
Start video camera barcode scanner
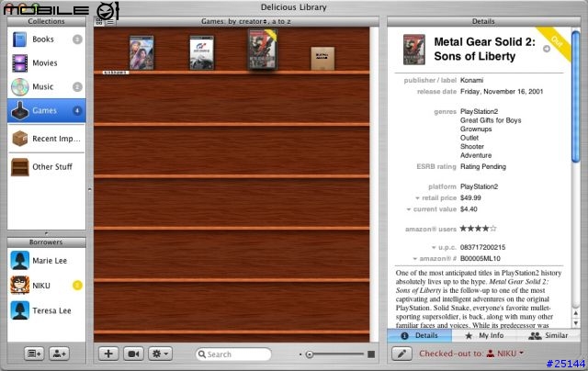point(133,354)
